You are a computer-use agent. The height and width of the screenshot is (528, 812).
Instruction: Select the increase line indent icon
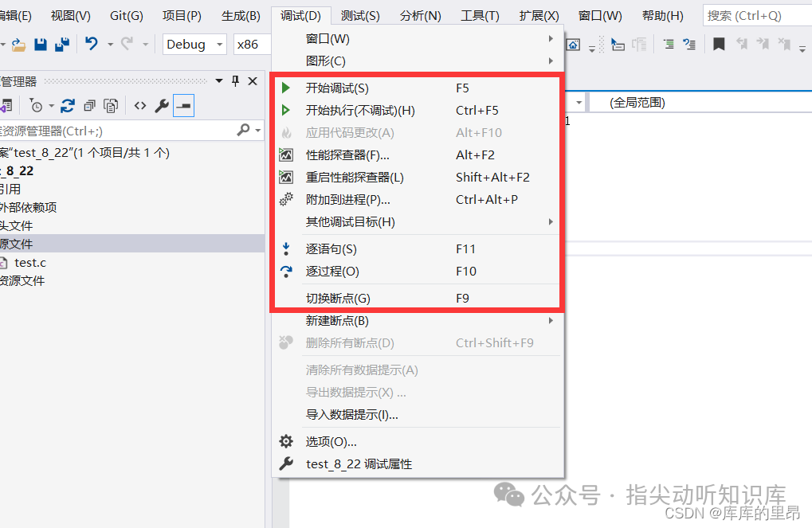(668, 45)
